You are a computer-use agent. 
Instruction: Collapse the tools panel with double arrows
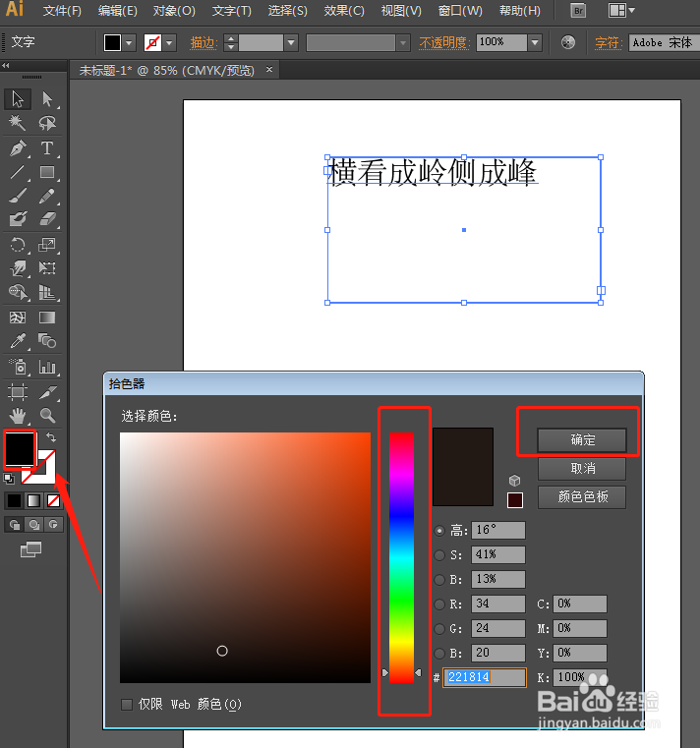point(5,65)
